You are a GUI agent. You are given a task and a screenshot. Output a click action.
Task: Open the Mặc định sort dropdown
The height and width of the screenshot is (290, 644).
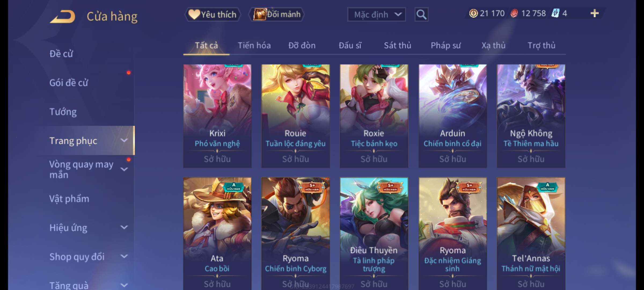click(376, 15)
